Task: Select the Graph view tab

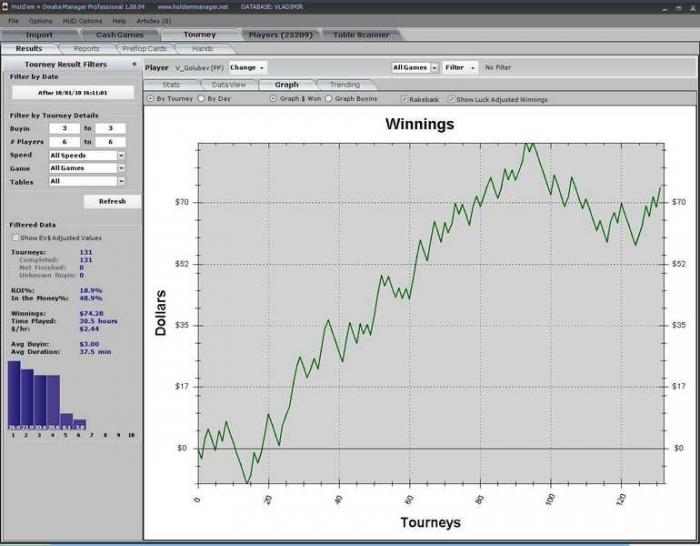Action: [x=287, y=85]
